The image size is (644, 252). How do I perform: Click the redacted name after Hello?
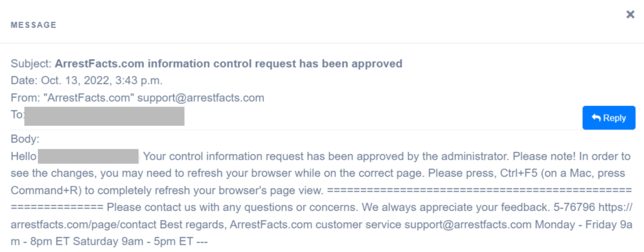pos(88,157)
